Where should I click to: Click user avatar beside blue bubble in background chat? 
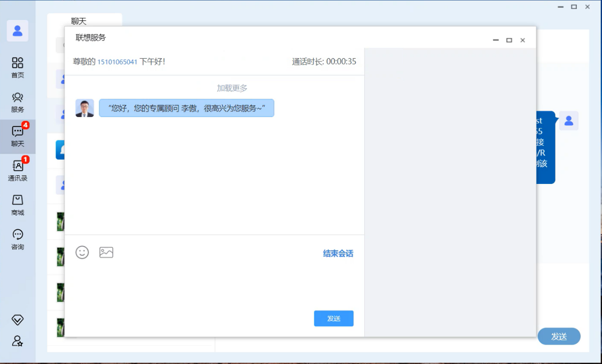[x=568, y=120]
